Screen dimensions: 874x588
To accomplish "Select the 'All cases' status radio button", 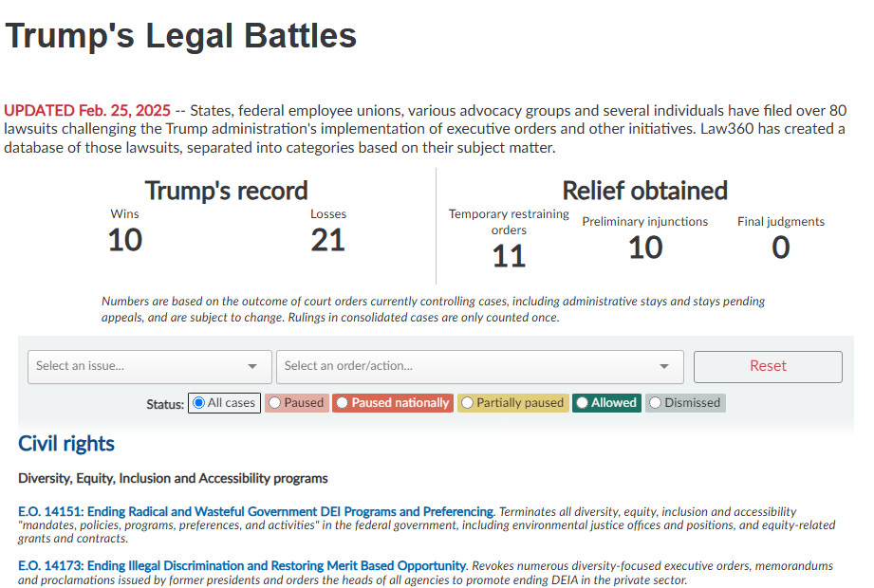I will point(199,402).
